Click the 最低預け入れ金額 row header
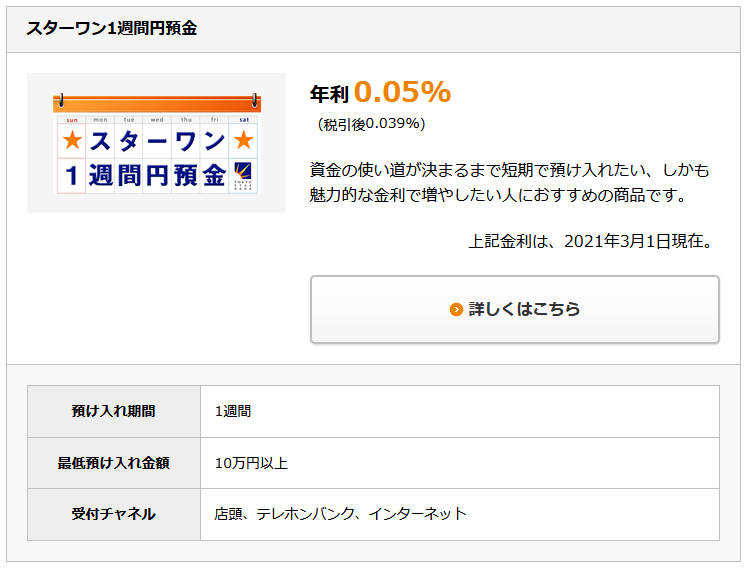Viewport: 748px width, 569px height. [x=113, y=463]
